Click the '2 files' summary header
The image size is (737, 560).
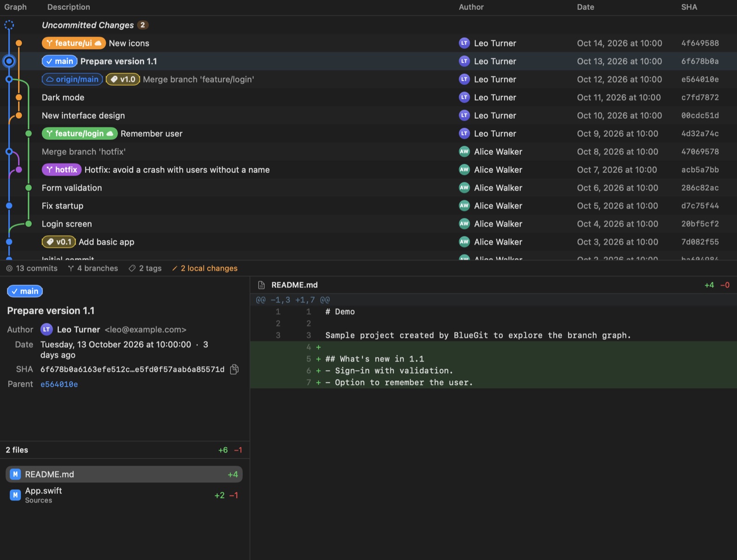pyautogui.click(x=17, y=450)
